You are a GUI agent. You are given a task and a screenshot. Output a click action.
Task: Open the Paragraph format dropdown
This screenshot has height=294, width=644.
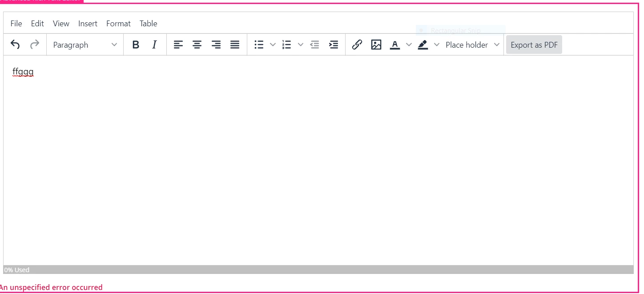pos(85,45)
